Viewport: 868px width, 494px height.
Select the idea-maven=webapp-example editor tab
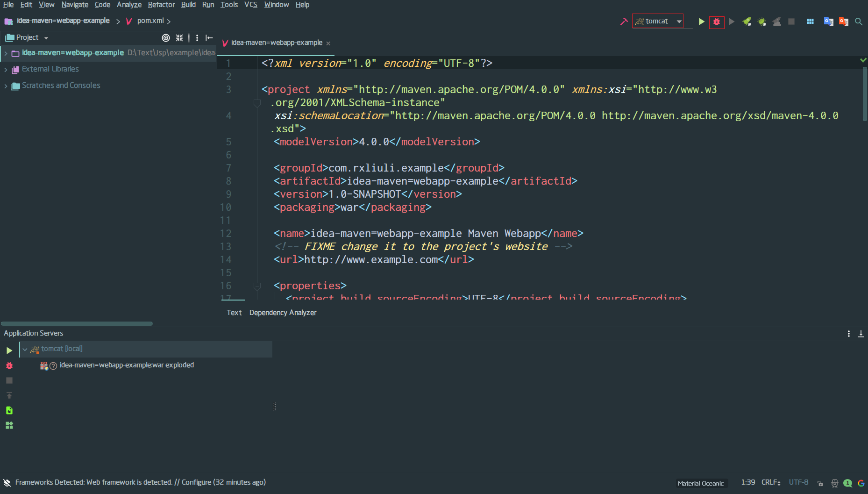(x=277, y=43)
